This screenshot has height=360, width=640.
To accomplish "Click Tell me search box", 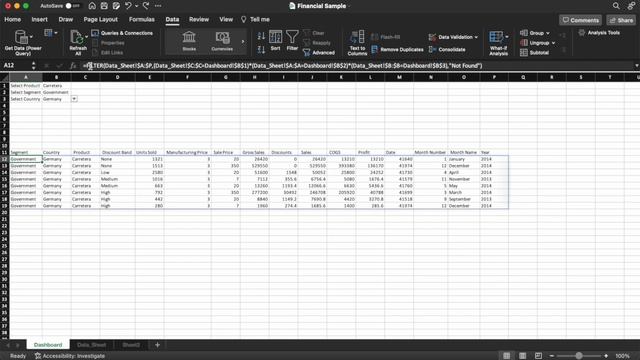I will pyautogui.click(x=256, y=19).
